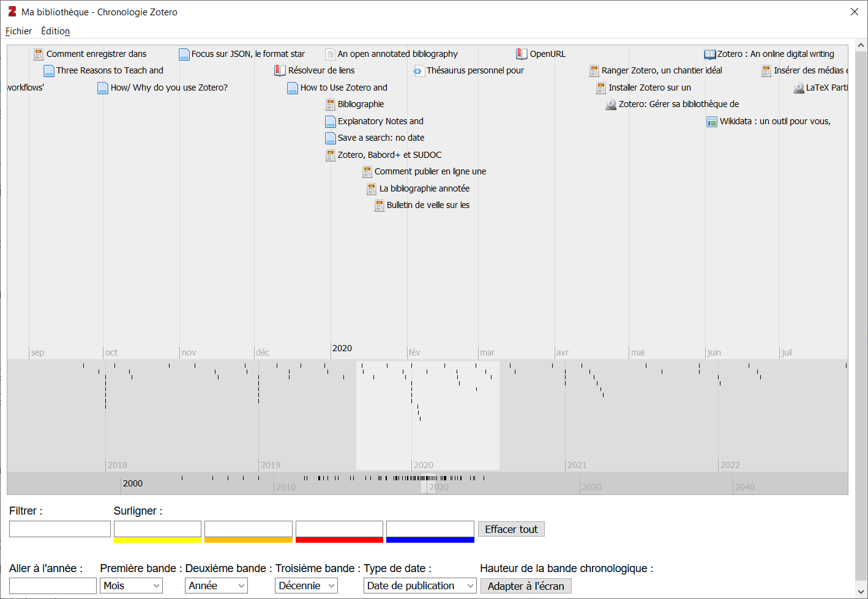
Task: Click 'Wikidata : un outil pour vous,' title
Action: [x=775, y=121]
